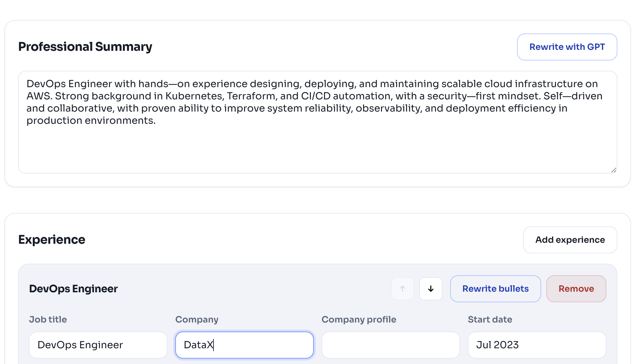Click the Professional Summary heading
This screenshot has height=364, width=636.
pos(85,47)
